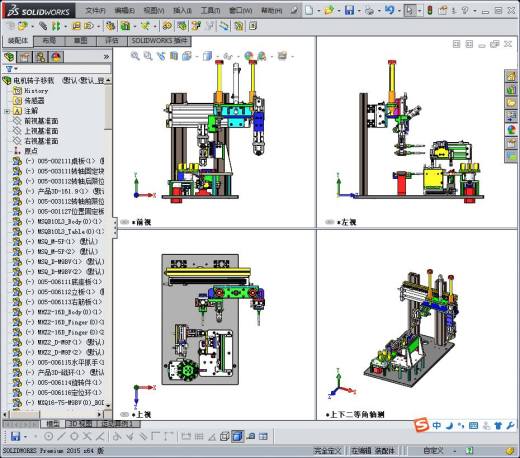This screenshot has height=458, width=520.
Task: Click the appearance color sphere in view toolbar
Action: [x=249, y=56]
